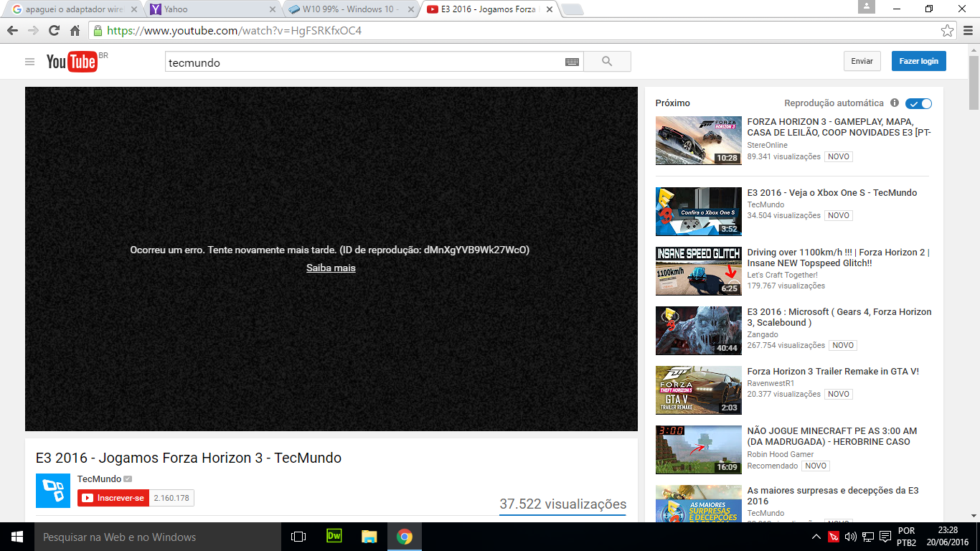Viewport: 980px width, 551px height.
Task: Open As maiores surpresas e decepções title
Action: click(833, 496)
